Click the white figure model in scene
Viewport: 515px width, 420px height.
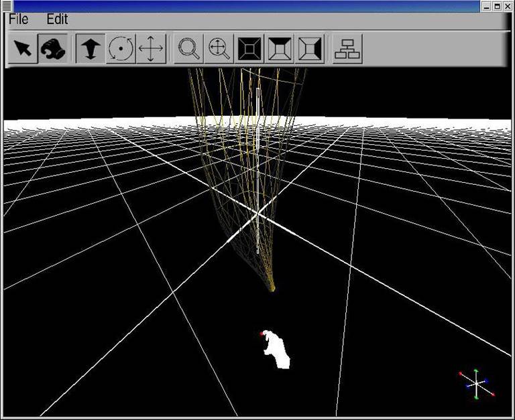click(x=276, y=349)
